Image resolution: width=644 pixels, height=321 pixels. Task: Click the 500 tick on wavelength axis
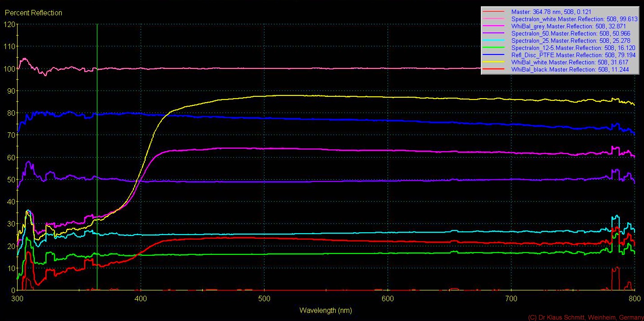pyautogui.click(x=264, y=298)
